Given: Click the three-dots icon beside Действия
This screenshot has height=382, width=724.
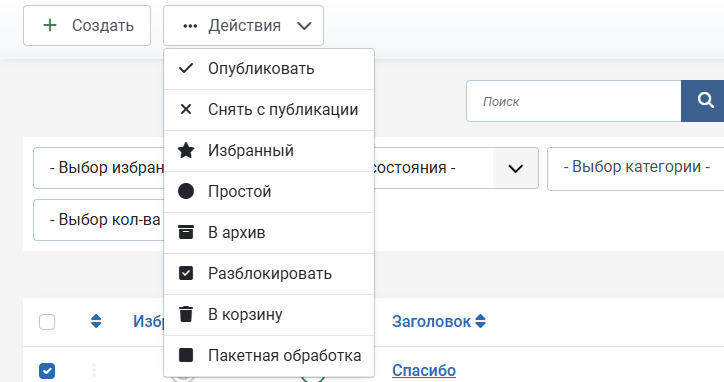Looking at the screenshot, I should pos(190,26).
